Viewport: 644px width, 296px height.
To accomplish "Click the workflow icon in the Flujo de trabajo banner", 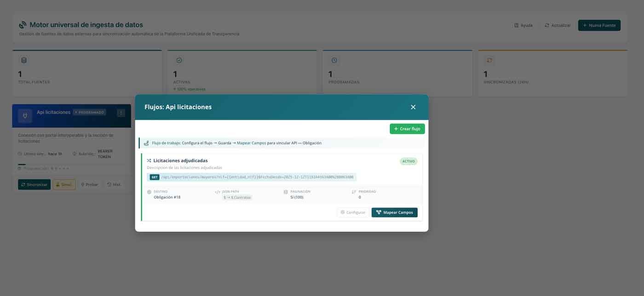I will pos(146,143).
